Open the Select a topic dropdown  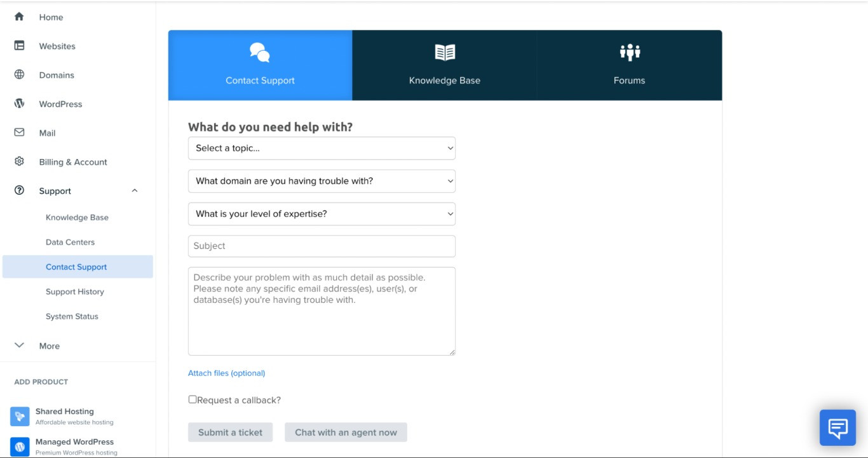tap(322, 148)
